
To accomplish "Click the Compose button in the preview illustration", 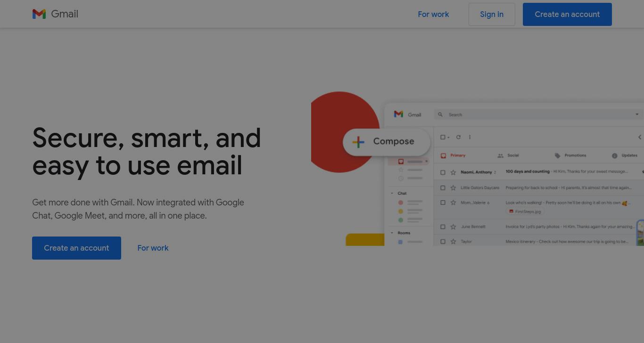I will (387, 141).
